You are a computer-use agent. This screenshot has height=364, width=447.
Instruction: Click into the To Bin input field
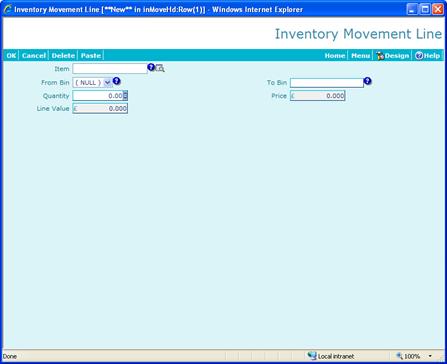[327, 83]
